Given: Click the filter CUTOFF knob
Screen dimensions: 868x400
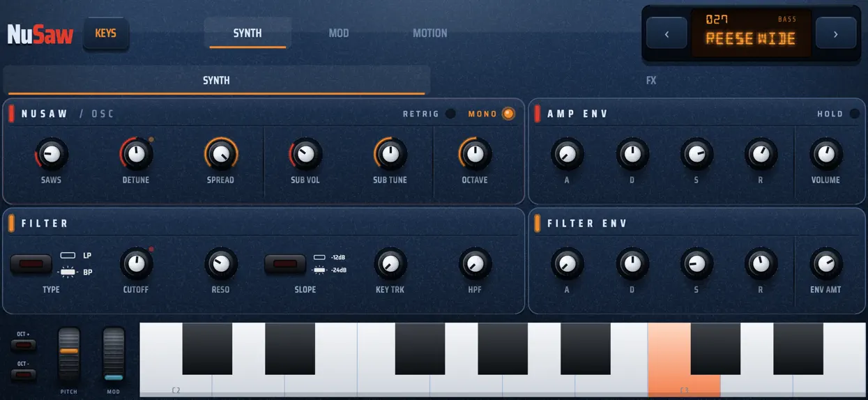Looking at the screenshot, I should pos(136,263).
